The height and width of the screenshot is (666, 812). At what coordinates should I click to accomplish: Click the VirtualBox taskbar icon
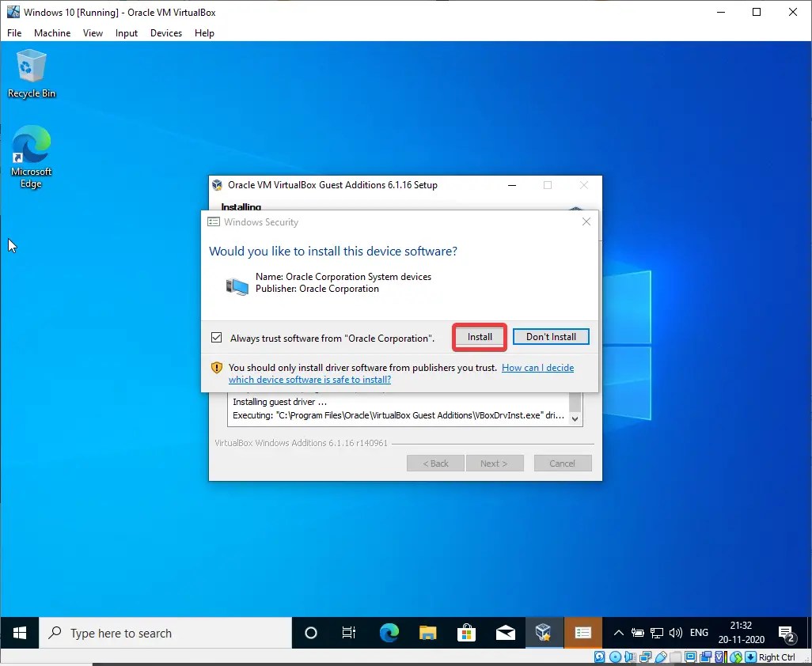[x=544, y=633]
